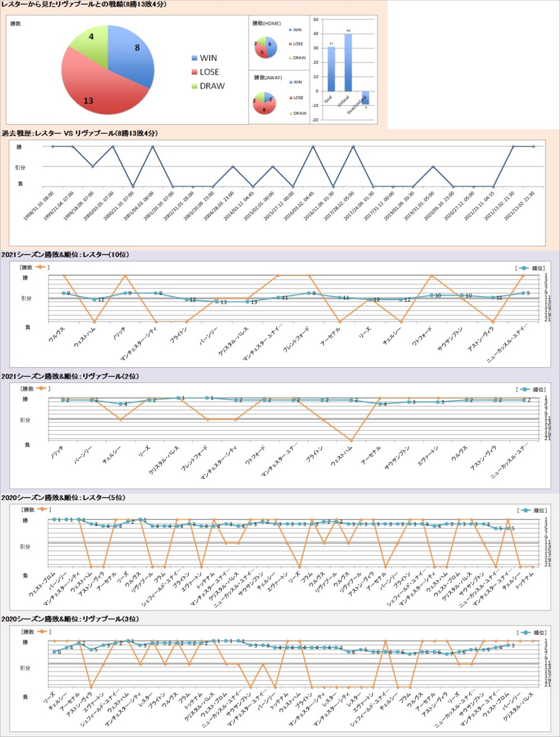Image resolution: width=560 pixels, height=737 pixels.
Task: Click orange 勝敗 legend marker in 2021 レスター chart
Action: (x=40, y=267)
